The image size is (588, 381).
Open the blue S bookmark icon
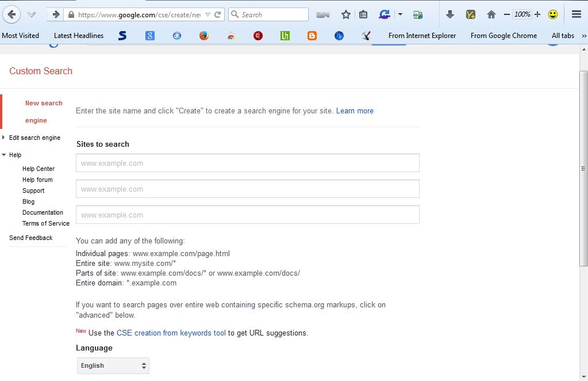tap(122, 36)
